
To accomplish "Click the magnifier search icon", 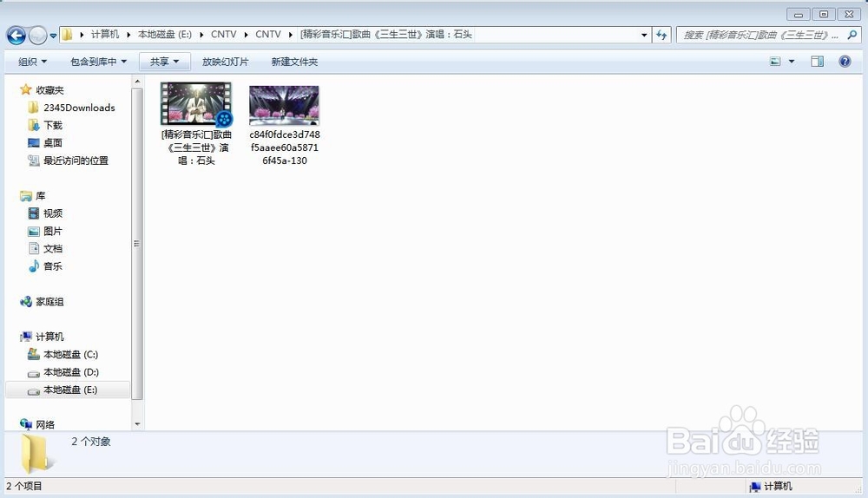I will click(x=852, y=35).
